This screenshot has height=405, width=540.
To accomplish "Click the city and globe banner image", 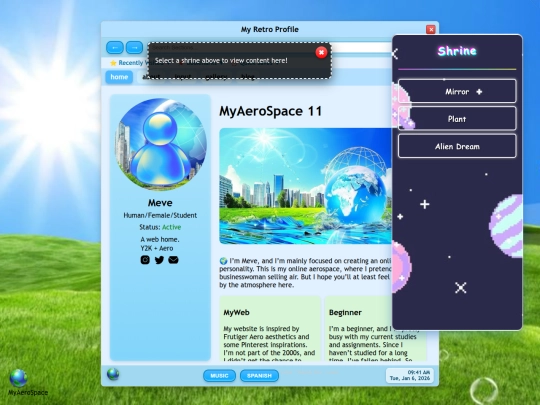I will pos(305,186).
